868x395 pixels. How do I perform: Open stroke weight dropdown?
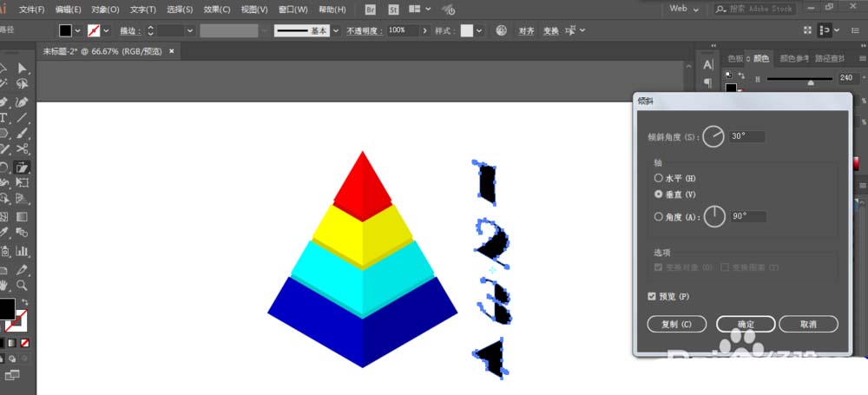(x=190, y=30)
